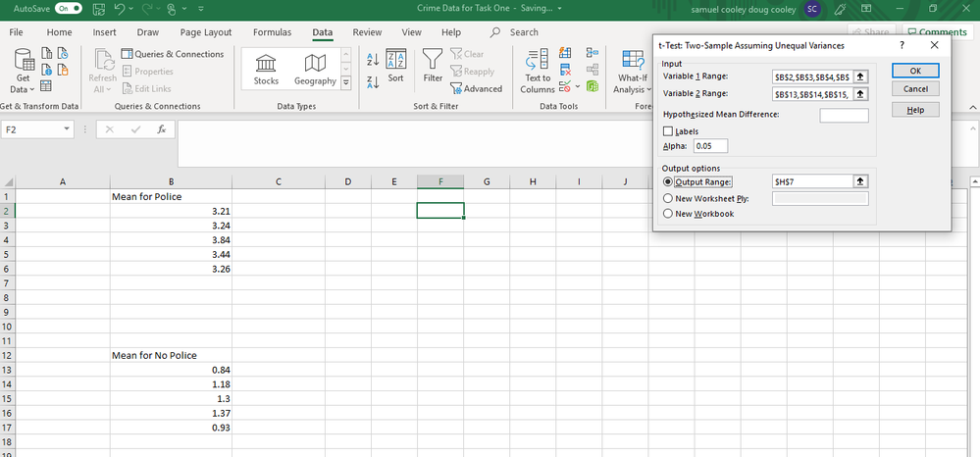This screenshot has width=980, height=457.
Task: Open the Undo history dropdown arrow
Action: coord(131,9)
